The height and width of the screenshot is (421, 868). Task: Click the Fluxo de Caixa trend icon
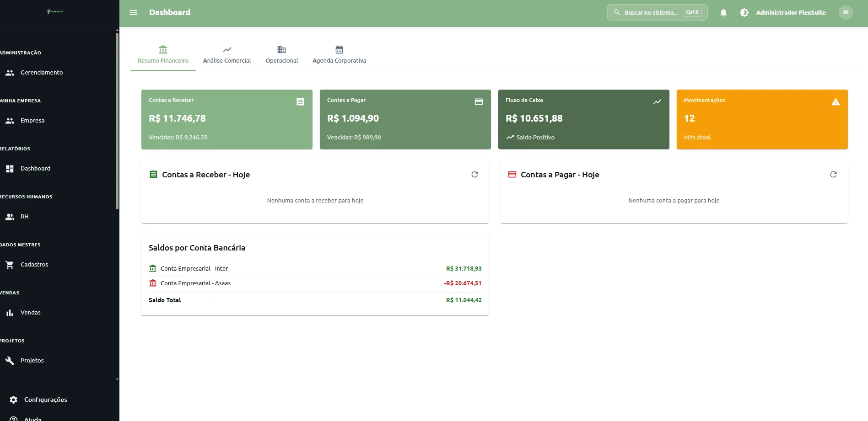tap(657, 101)
